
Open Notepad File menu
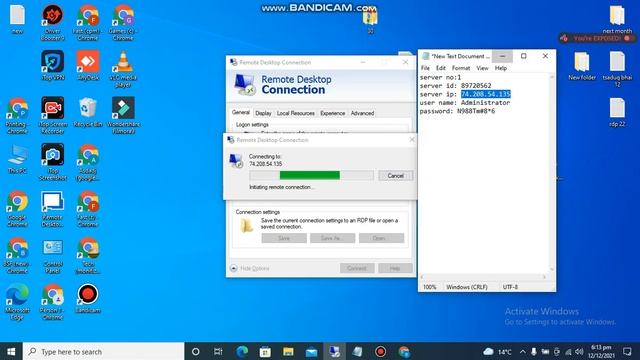(425, 68)
